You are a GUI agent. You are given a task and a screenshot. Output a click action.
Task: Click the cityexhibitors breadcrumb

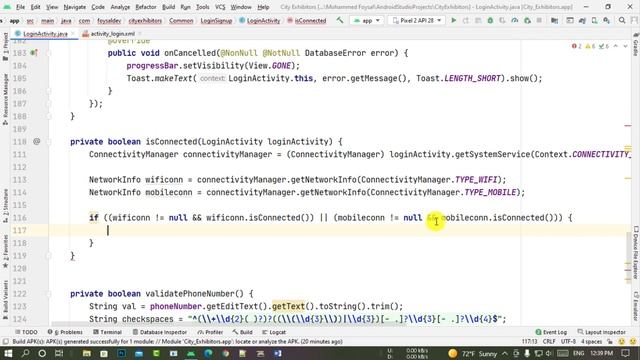(x=145, y=20)
